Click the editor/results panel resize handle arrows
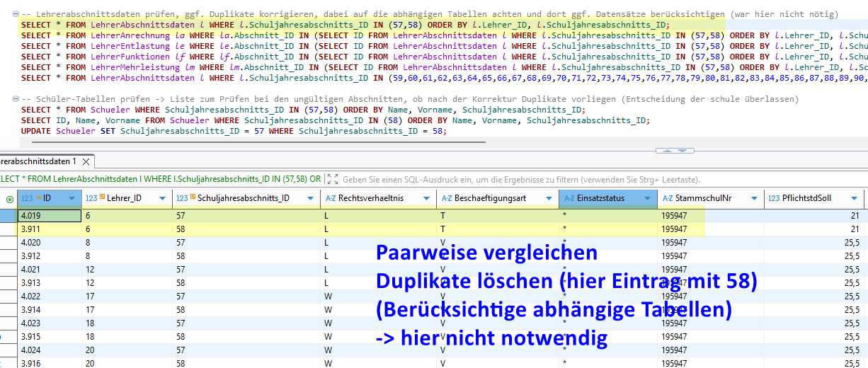The height and width of the screenshot is (368, 868). 675,150
